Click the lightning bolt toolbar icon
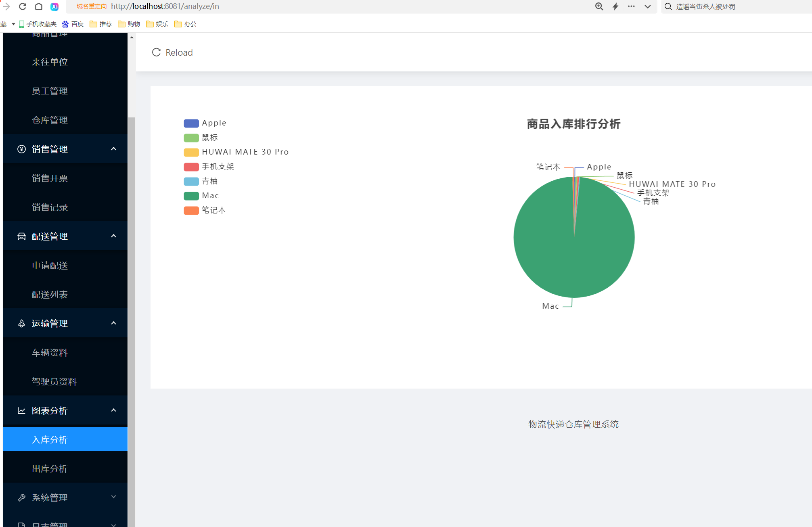Image resolution: width=812 pixels, height=527 pixels. pos(615,6)
